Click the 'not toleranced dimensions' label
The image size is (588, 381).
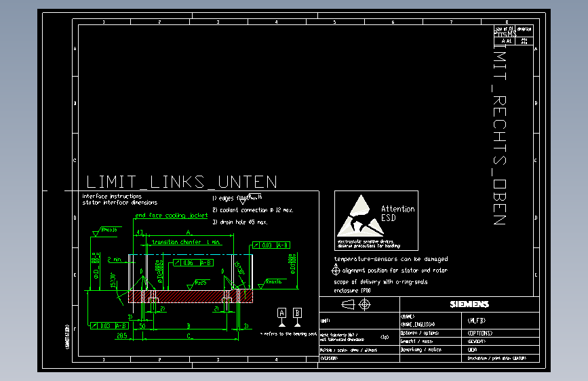[x=342, y=340]
